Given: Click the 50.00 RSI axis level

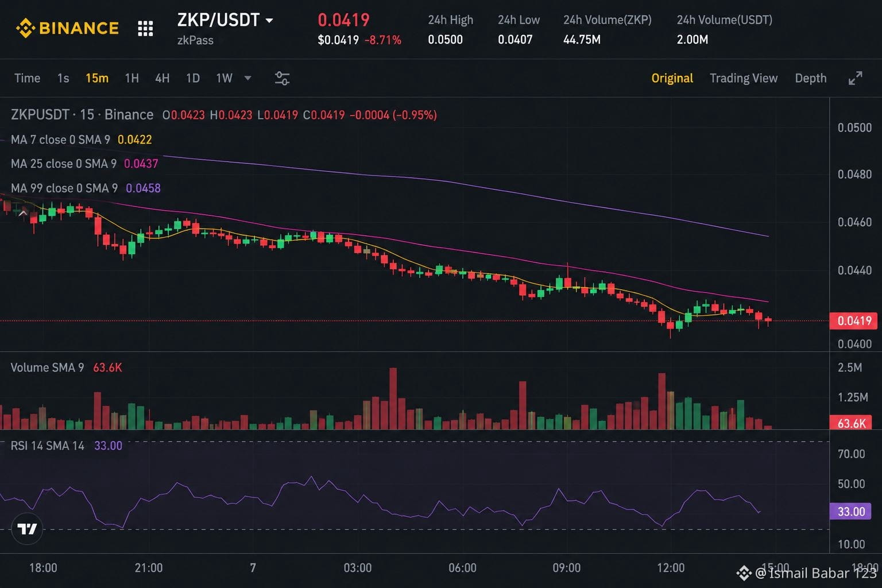Looking at the screenshot, I should tap(851, 483).
